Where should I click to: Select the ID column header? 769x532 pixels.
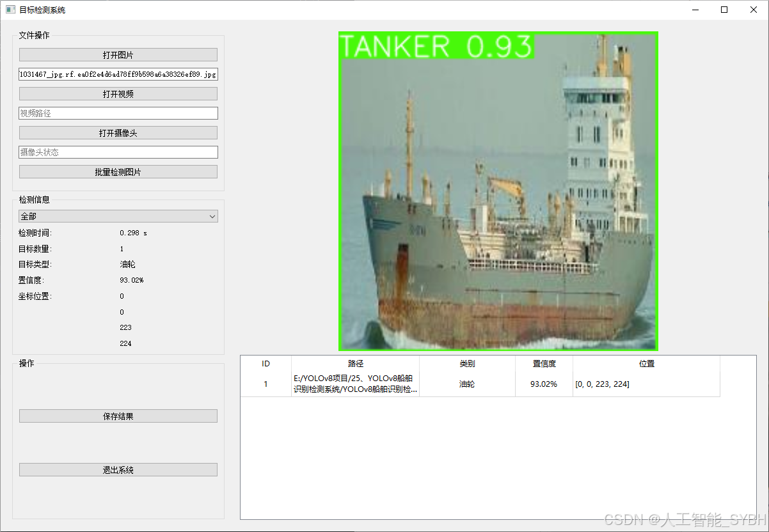pyautogui.click(x=266, y=364)
